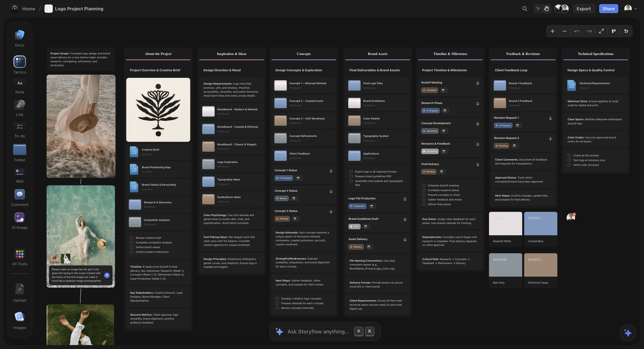Select the Logo Project Planning breadcrumb title
This screenshot has height=349, width=644.
[x=79, y=8]
